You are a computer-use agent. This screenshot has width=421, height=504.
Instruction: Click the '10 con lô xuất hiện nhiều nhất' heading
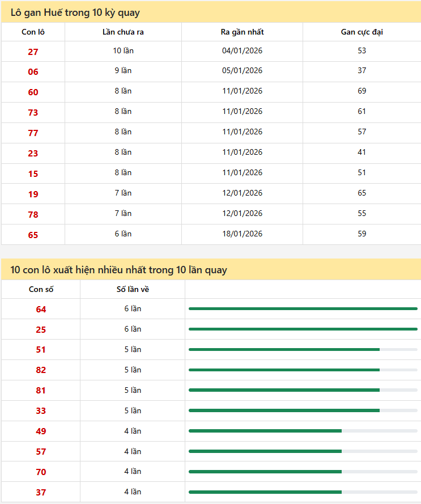[x=118, y=270]
